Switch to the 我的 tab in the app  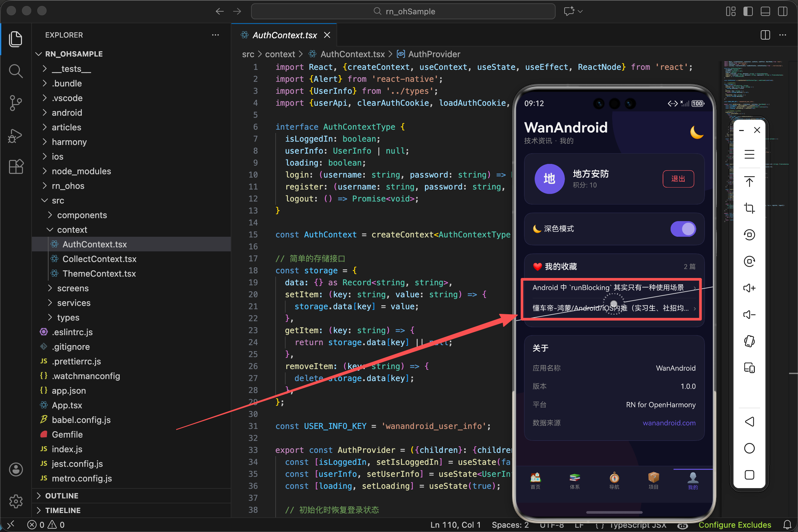[x=693, y=481]
